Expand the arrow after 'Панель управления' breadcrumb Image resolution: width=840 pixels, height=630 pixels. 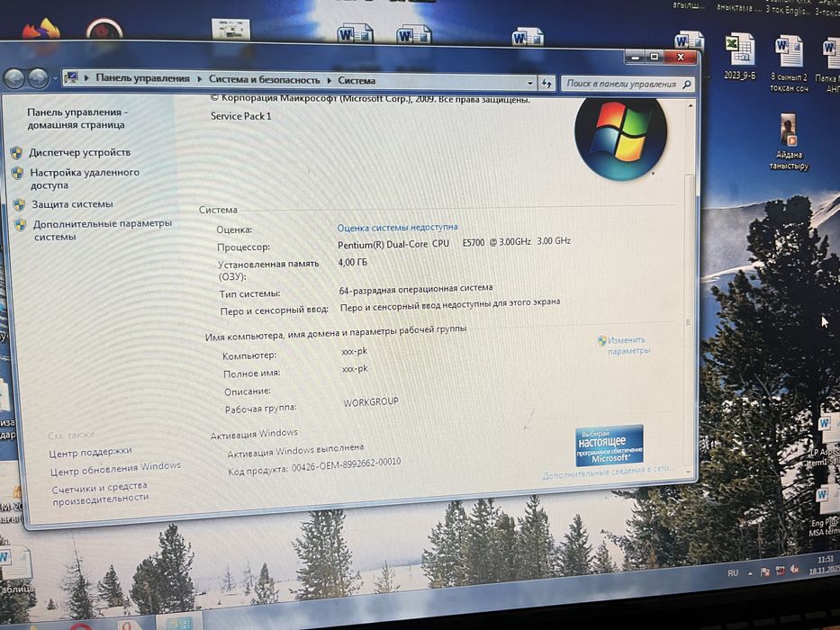(199, 79)
